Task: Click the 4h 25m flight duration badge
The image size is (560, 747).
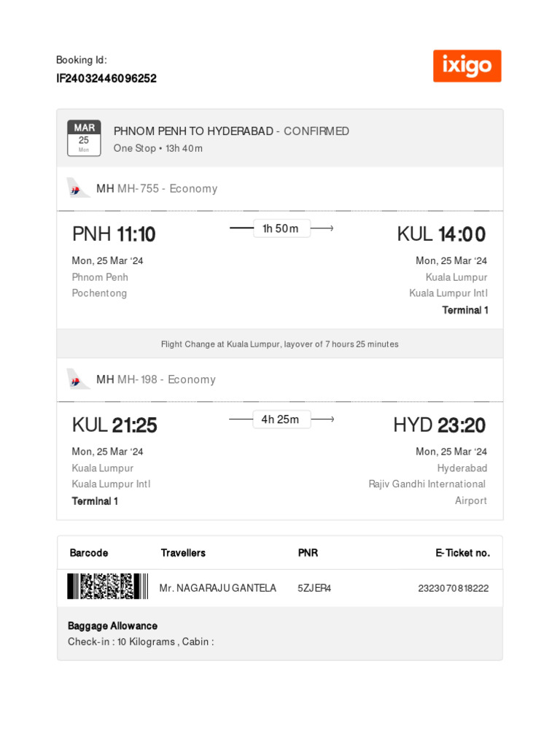Action: tap(281, 419)
